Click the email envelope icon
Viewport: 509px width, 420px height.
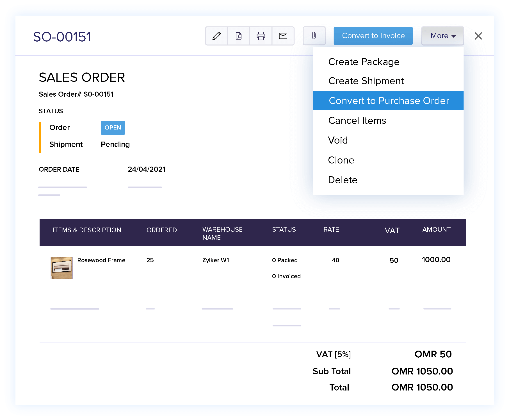click(283, 36)
